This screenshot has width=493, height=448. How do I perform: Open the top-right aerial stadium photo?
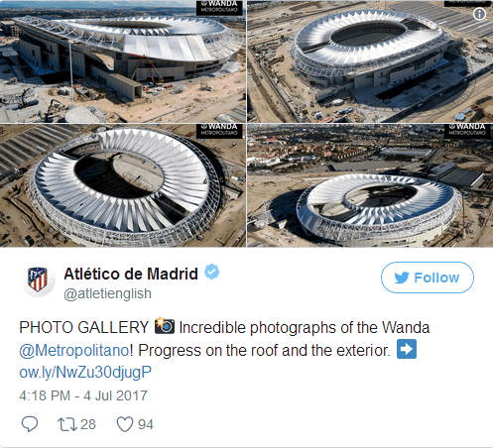tap(370, 61)
